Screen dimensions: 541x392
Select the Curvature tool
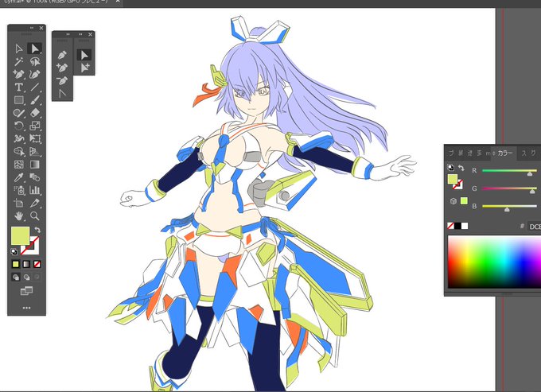click(34, 75)
